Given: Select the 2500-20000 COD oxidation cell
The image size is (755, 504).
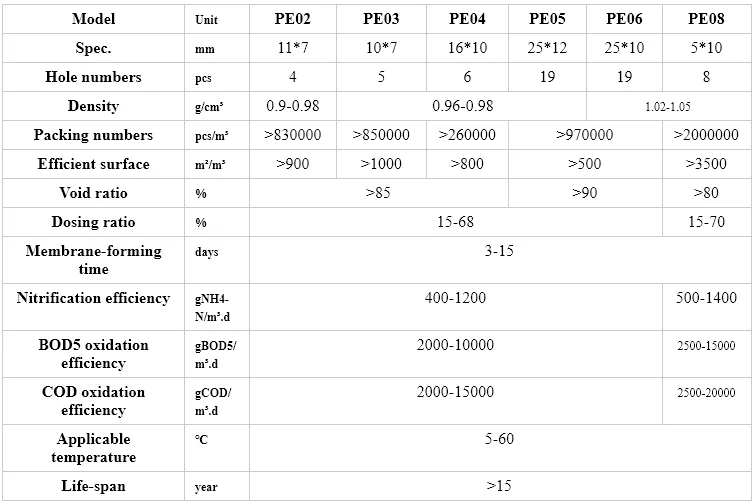Looking at the screenshot, I should pyautogui.click(x=706, y=393).
